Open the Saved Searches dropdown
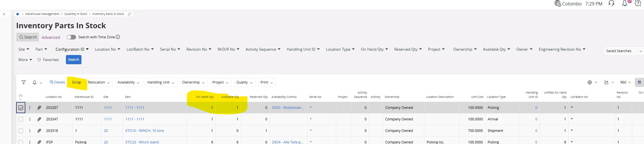Viewport: 644px width, 144px height. click(623, 51)
